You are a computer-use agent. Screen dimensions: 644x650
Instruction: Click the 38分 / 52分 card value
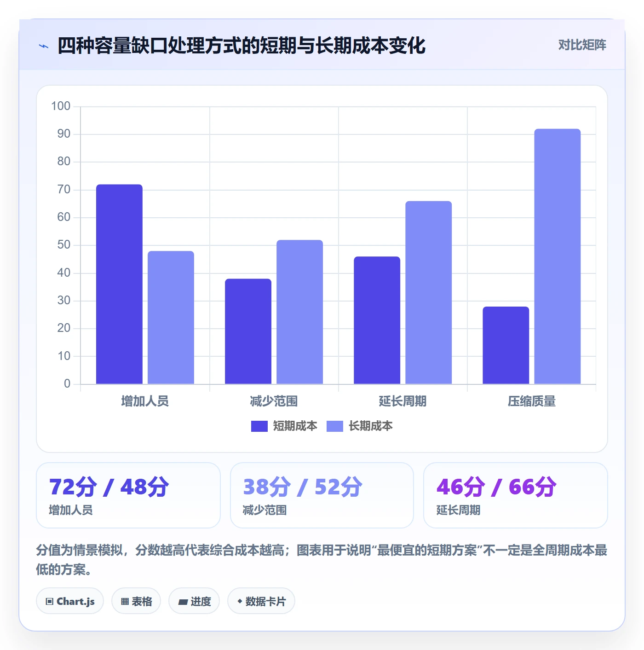click(x=303, y=487)
